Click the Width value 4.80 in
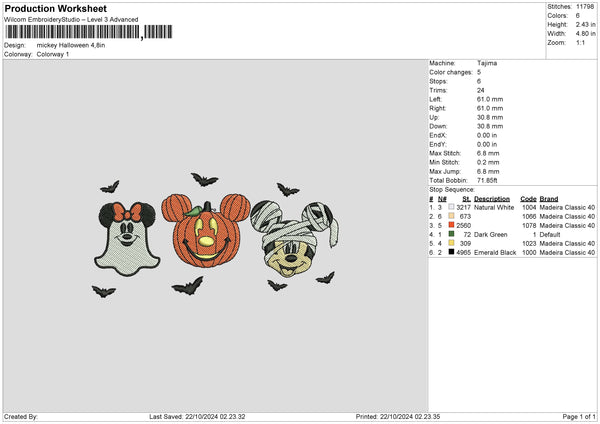The width and height of the screenshot is (600, 424). point(585,34)
